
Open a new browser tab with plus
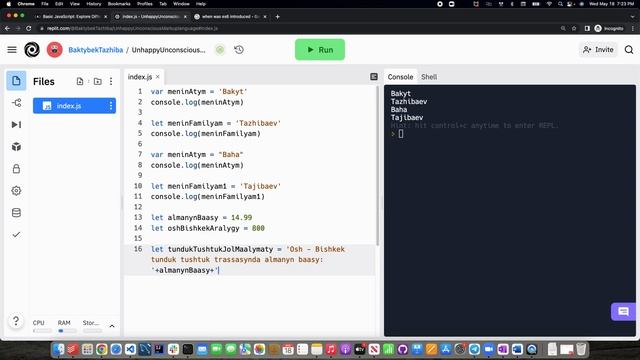278,17
